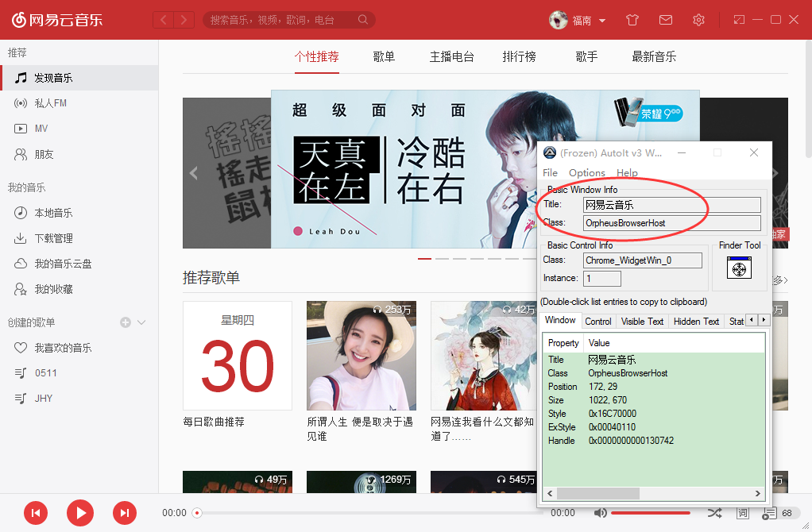Switch to mini mode icon
This screenshot has height=532, width=812.
pos(739,20)
